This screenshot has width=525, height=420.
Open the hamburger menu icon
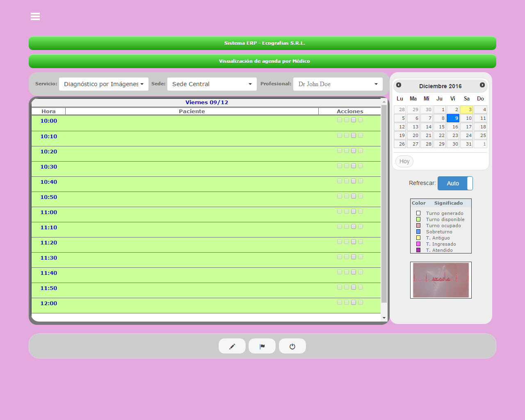(35, 16)
